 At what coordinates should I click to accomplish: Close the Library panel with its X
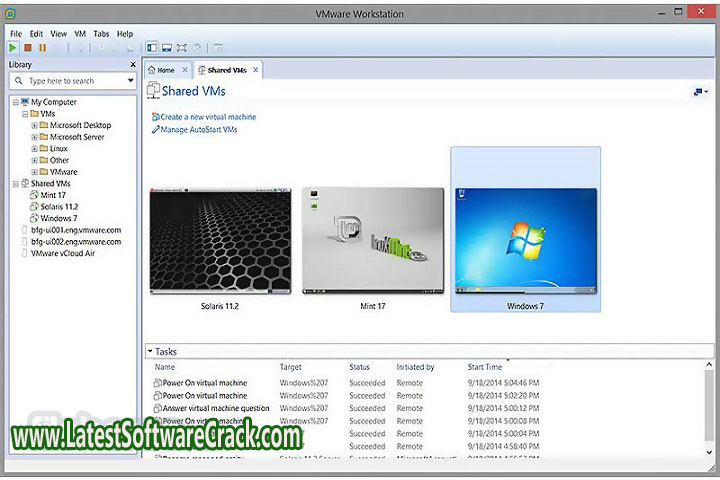(x=133, y=64)
